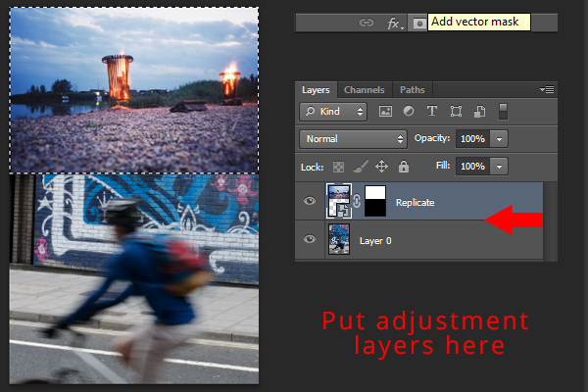Viewport: 588px width, 392px height.
Task: Expand the Fill slider arrow
Action: [x=499, y=167]
